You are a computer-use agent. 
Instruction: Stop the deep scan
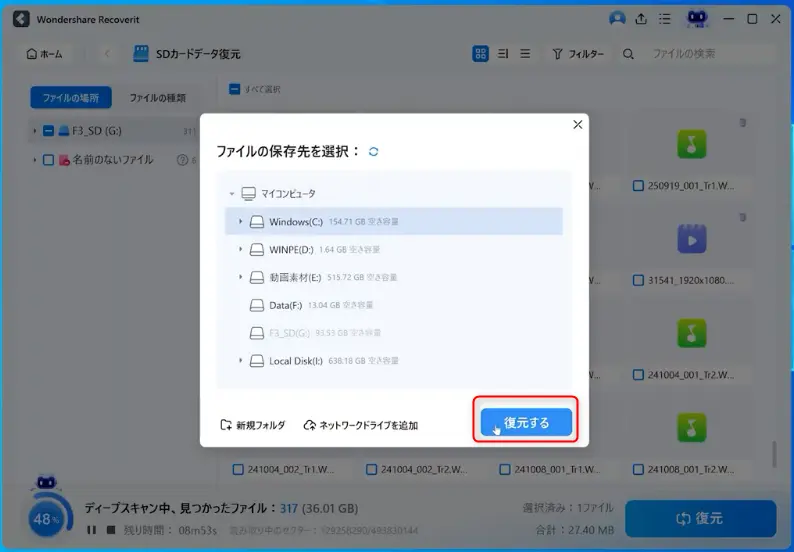[x=111, y=530]
